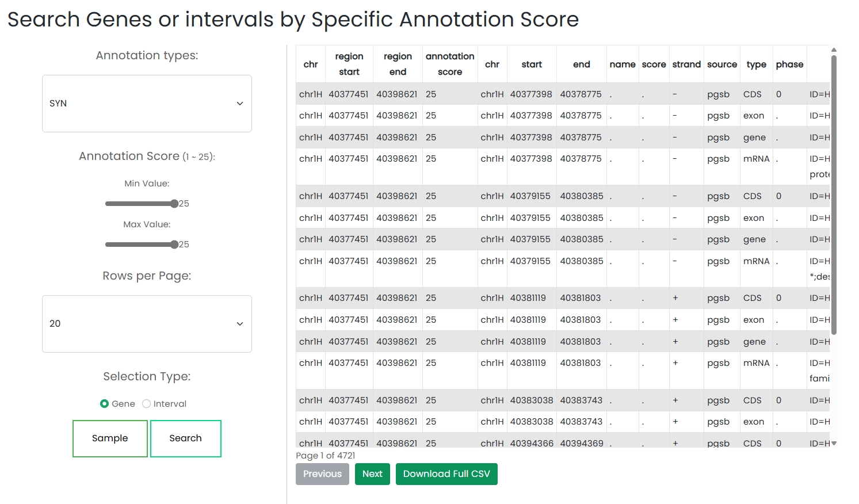
Task: Click the Max Value slider handle
Action: pyautogui.click(x=174, y=245)
